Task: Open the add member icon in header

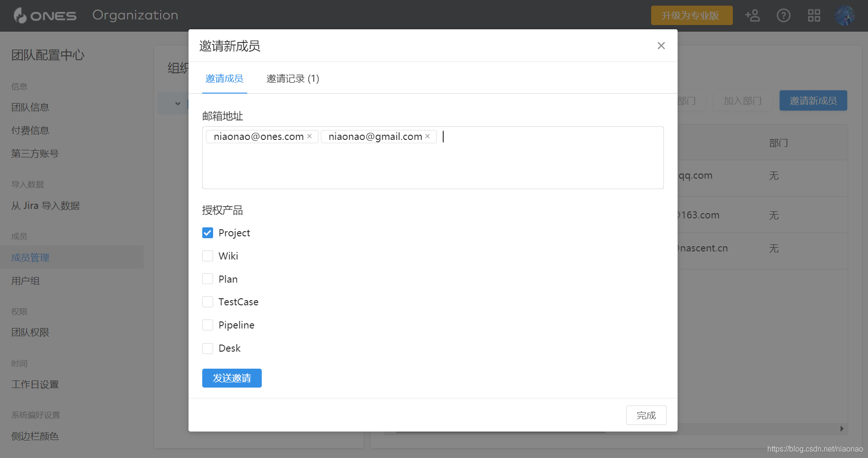Action: [752, 16]
